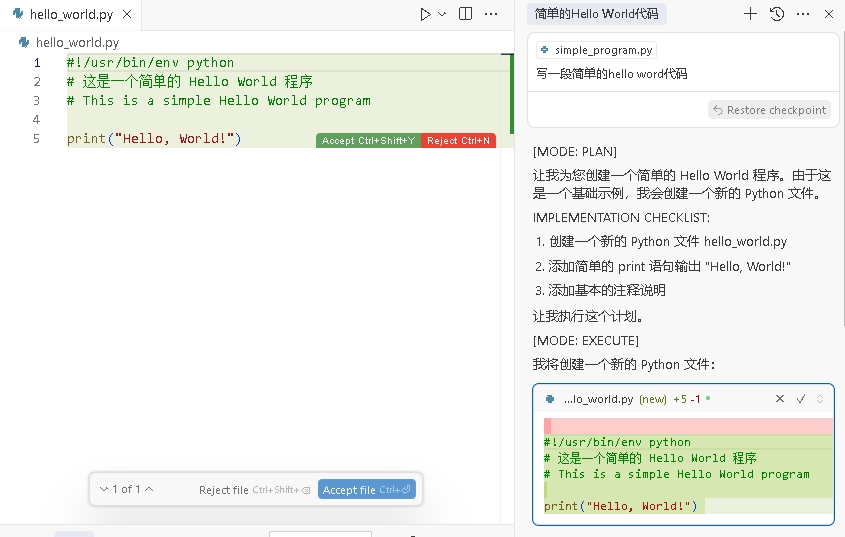Select the 简单的Hello World代码 chat tab
This screenshot has width=845, height=537.
597,14
